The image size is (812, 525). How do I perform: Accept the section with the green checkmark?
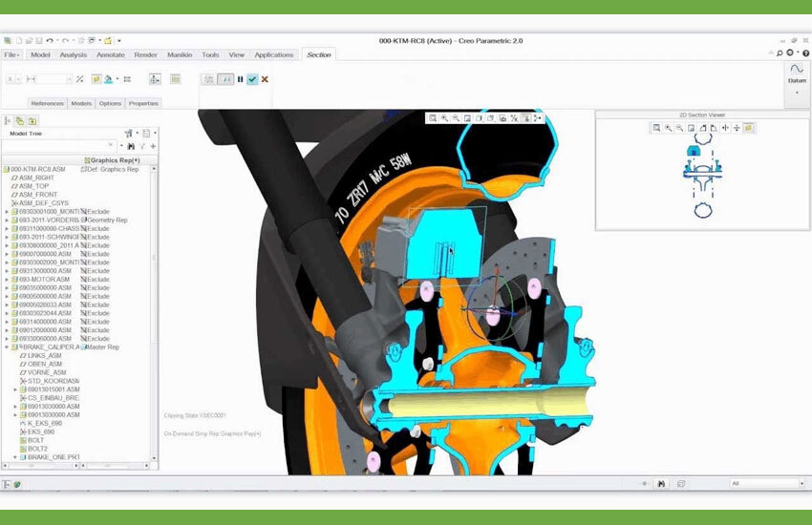click(252, 79)
